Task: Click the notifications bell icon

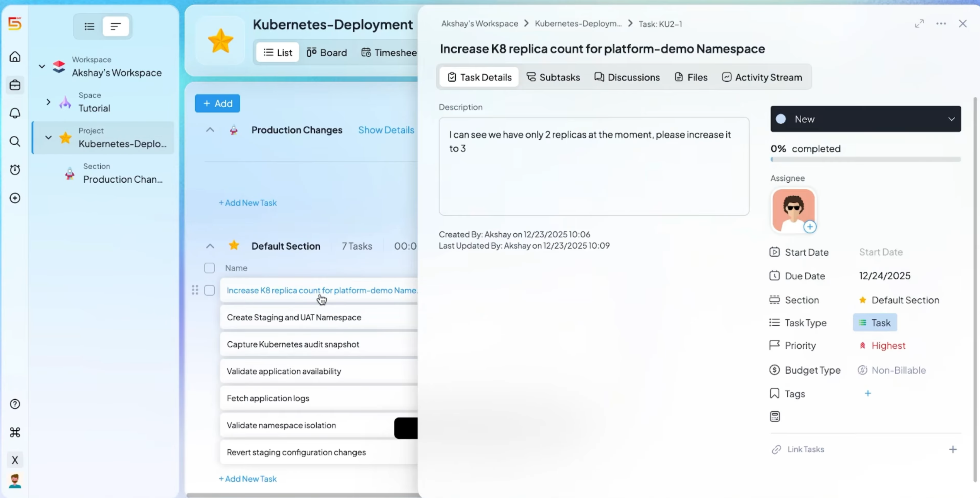Action: [15, 113]
